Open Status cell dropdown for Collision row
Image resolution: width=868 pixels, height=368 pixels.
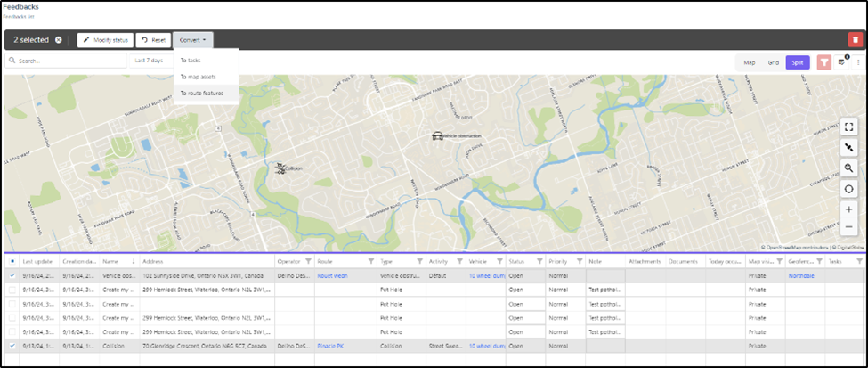pyautogui.click(x=526, y=346)
